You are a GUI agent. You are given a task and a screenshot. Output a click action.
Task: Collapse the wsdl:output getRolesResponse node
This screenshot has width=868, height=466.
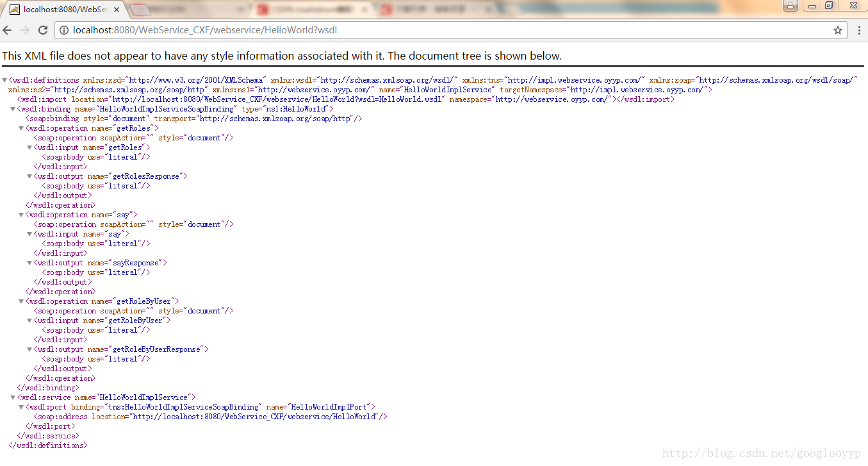[29, 176]
